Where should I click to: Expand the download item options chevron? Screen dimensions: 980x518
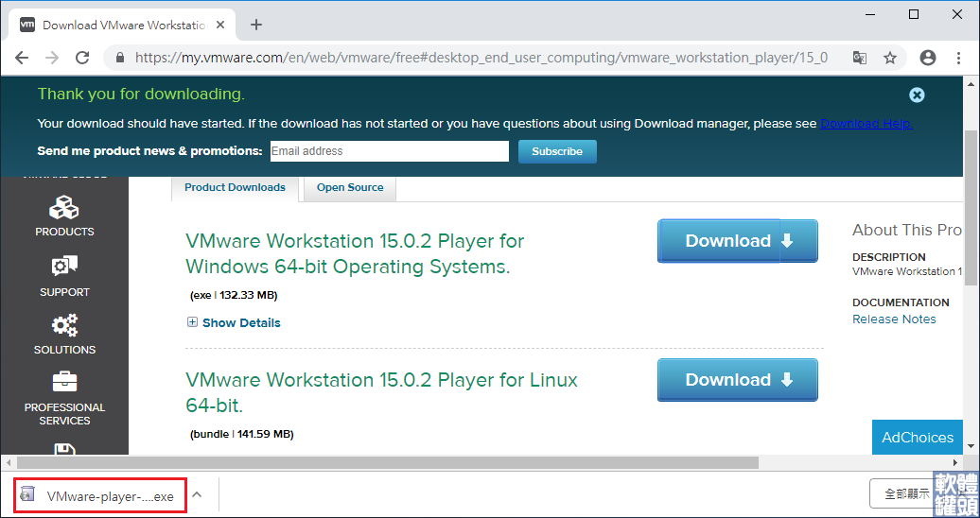point(197,495)
